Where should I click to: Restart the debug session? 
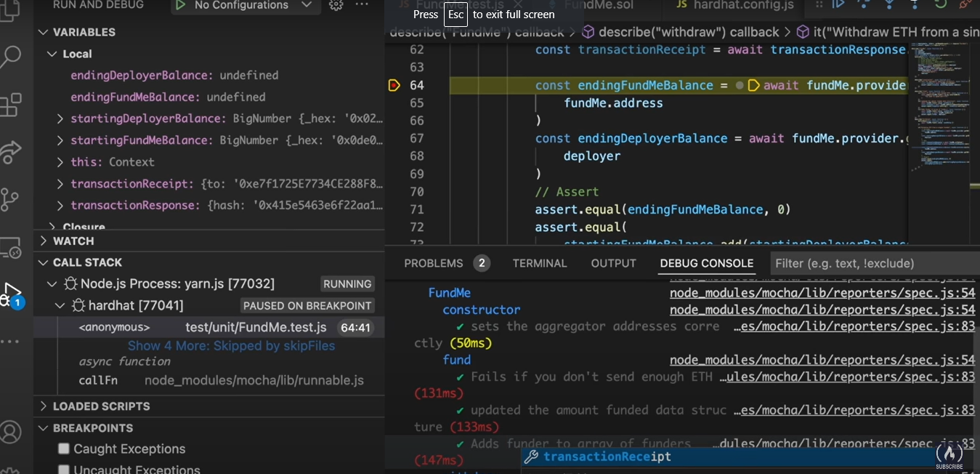(940, 4)
